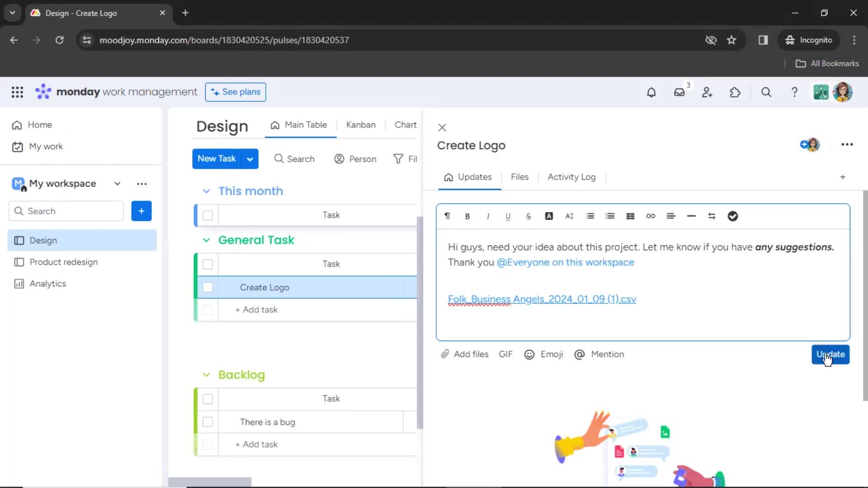Expand This month section
This screenshot has height=488, width=868.
[x=207, y=191]
